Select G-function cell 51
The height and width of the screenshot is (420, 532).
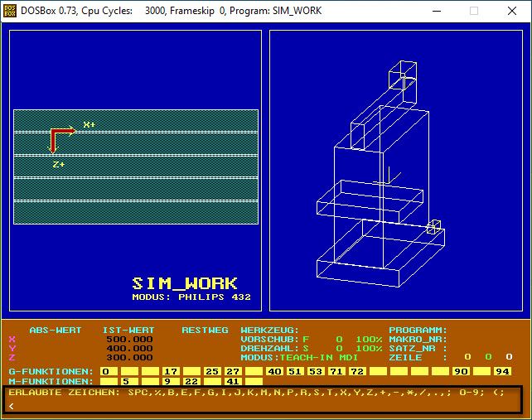295,371
